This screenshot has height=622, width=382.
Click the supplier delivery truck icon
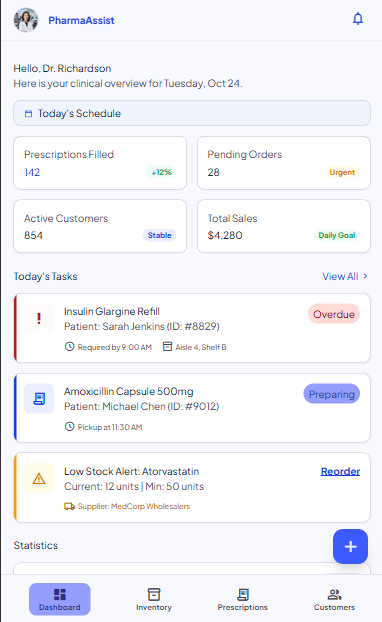pos(69,507)
